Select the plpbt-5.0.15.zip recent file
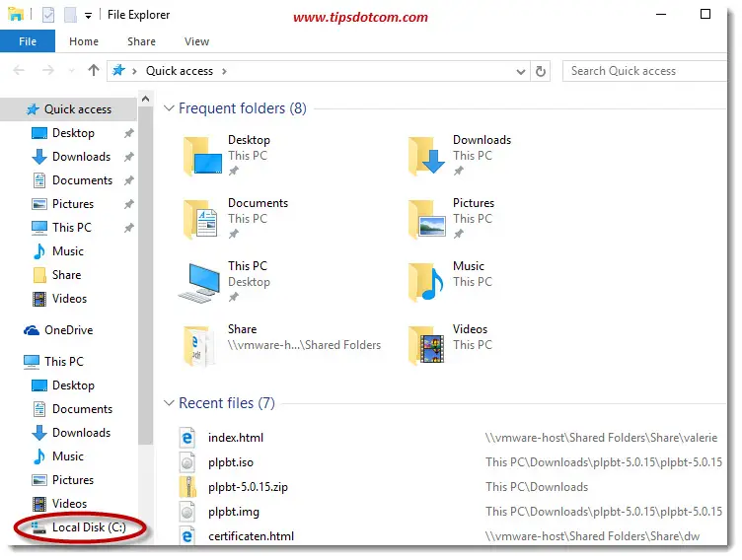Image resolution: width=742 pixels, height=560 pixels. [x=248, y=487]
